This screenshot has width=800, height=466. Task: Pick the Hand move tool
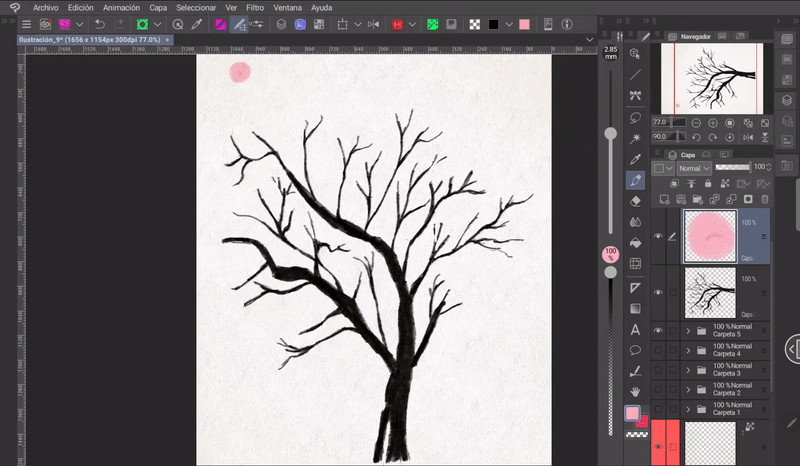[635, 391]
